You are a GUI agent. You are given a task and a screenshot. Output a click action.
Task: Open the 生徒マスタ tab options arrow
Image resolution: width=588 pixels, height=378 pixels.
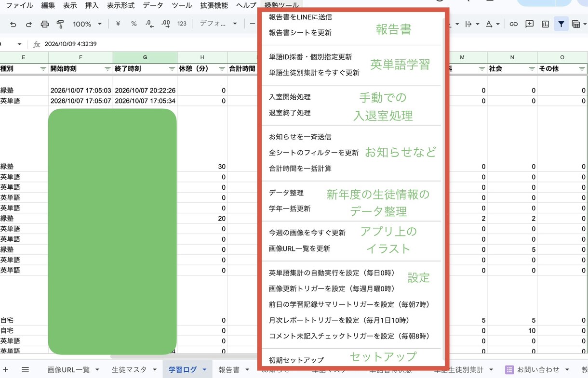[155, 370]
